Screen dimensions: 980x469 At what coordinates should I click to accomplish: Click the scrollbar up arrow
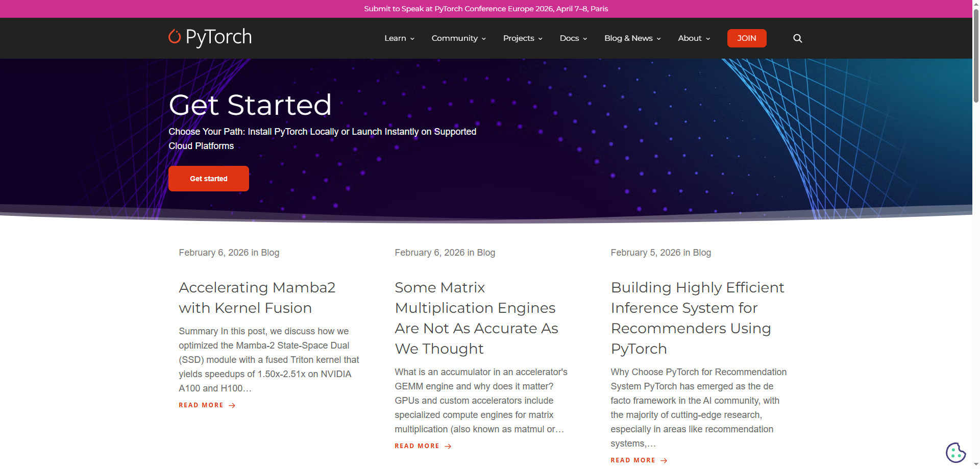(975, 4)
